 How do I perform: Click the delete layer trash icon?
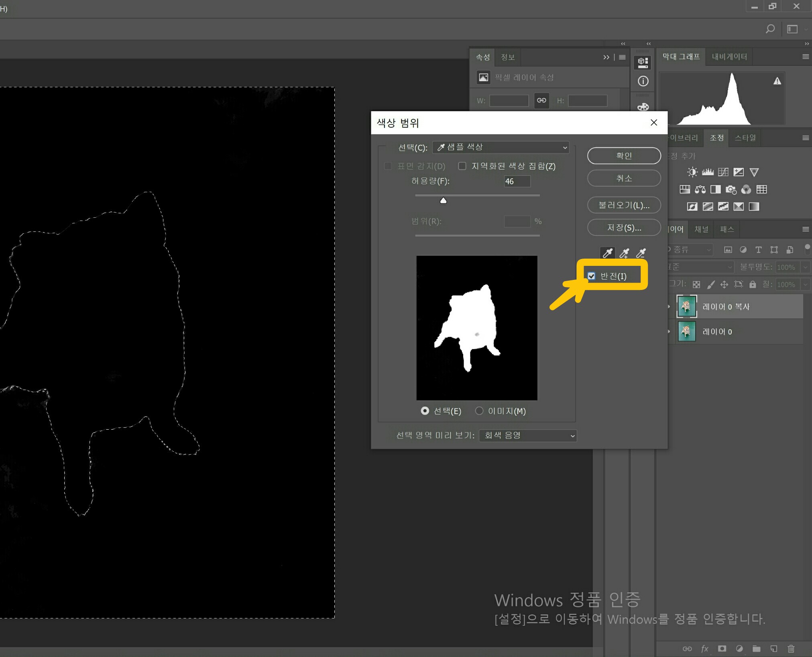point(791,649)
